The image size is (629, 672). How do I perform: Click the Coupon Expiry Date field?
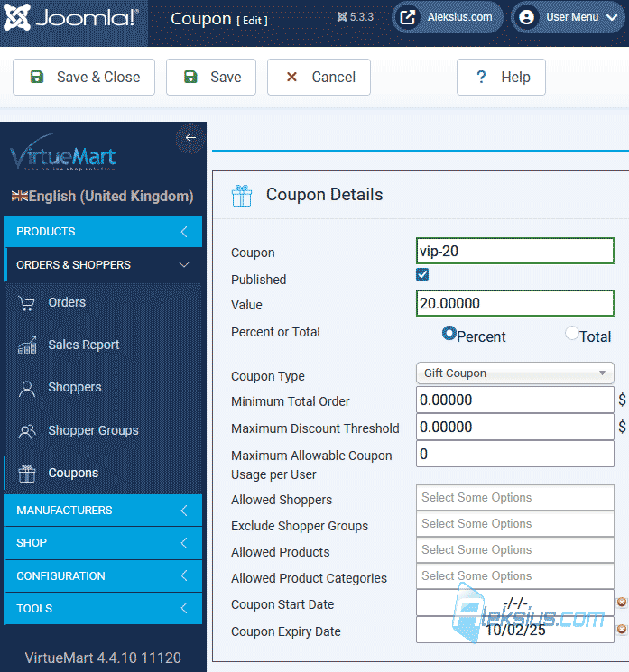click(x=515, y=630)
